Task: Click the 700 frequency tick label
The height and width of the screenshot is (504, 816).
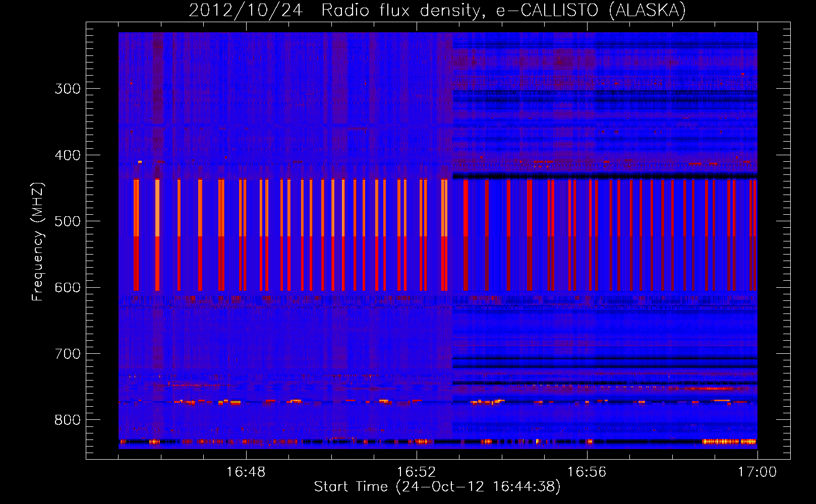Action: pos(68,354)
